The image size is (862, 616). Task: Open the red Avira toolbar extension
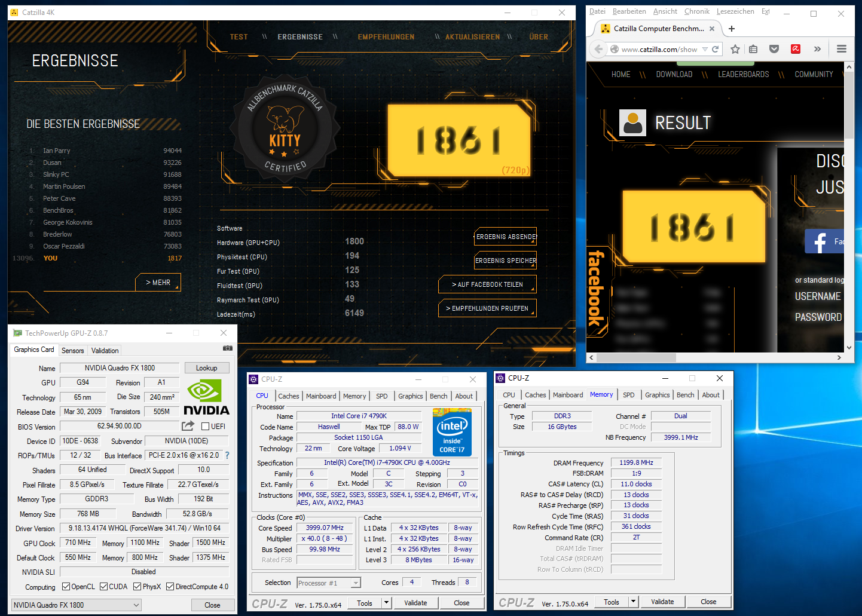(796, 49)
